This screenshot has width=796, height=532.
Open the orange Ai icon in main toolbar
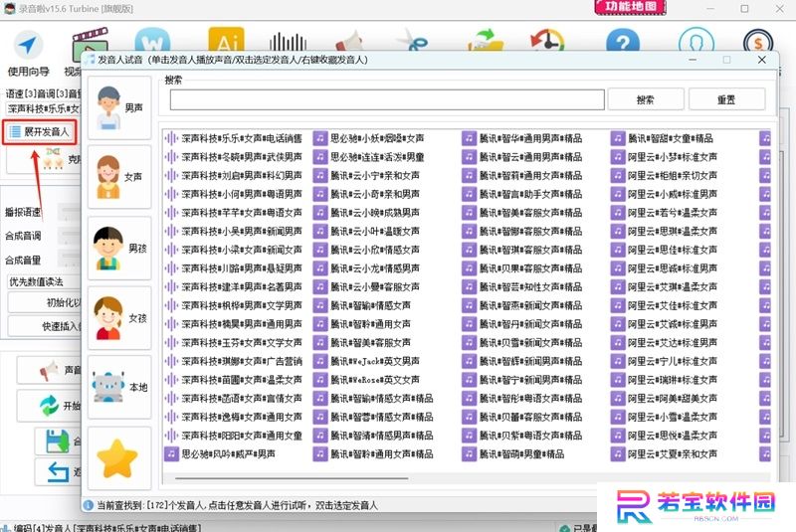click(227, 39)
